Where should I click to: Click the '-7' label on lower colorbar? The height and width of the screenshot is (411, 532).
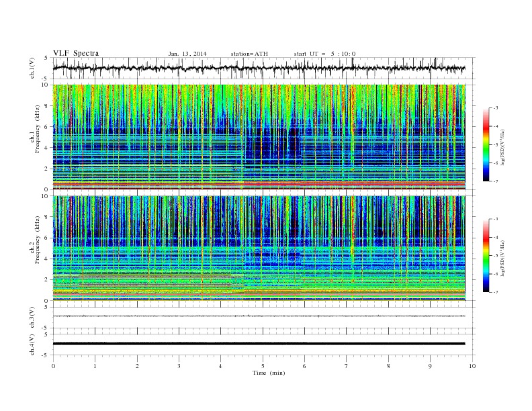pos(496,292)
